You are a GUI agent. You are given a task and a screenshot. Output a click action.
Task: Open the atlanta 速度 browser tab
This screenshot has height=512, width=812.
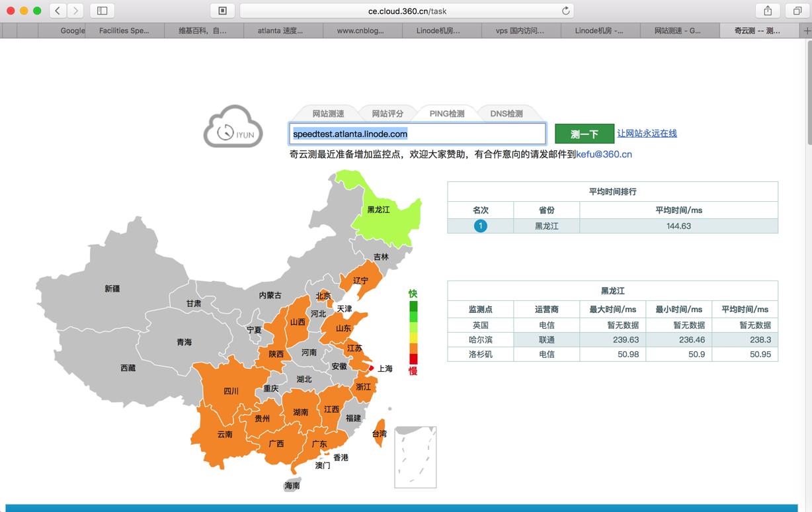tap(282, 30)
